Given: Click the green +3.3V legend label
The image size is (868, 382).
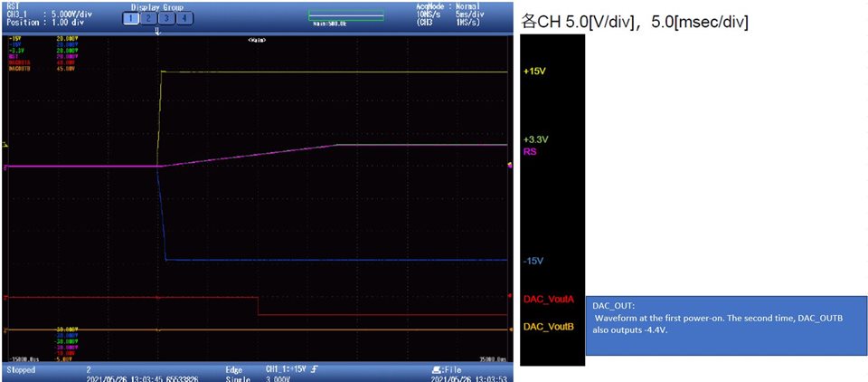Looking at the screenshot, I should [534, 139].
